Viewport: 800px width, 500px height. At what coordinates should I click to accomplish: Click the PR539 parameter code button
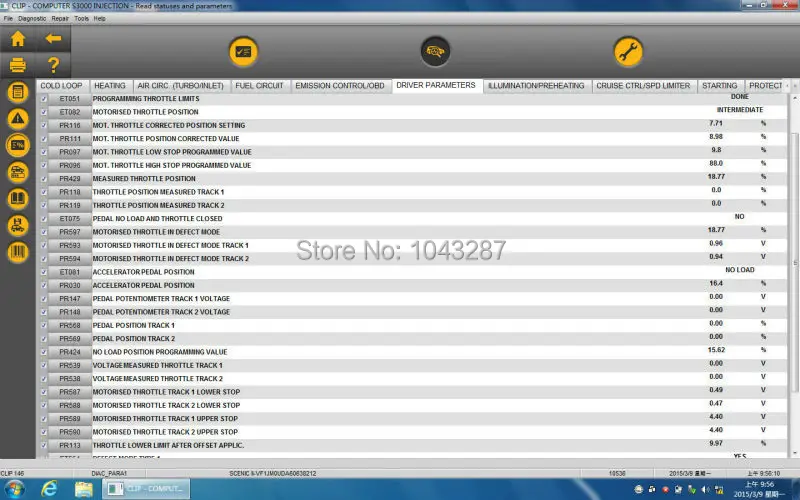click(x=70, y=365)
